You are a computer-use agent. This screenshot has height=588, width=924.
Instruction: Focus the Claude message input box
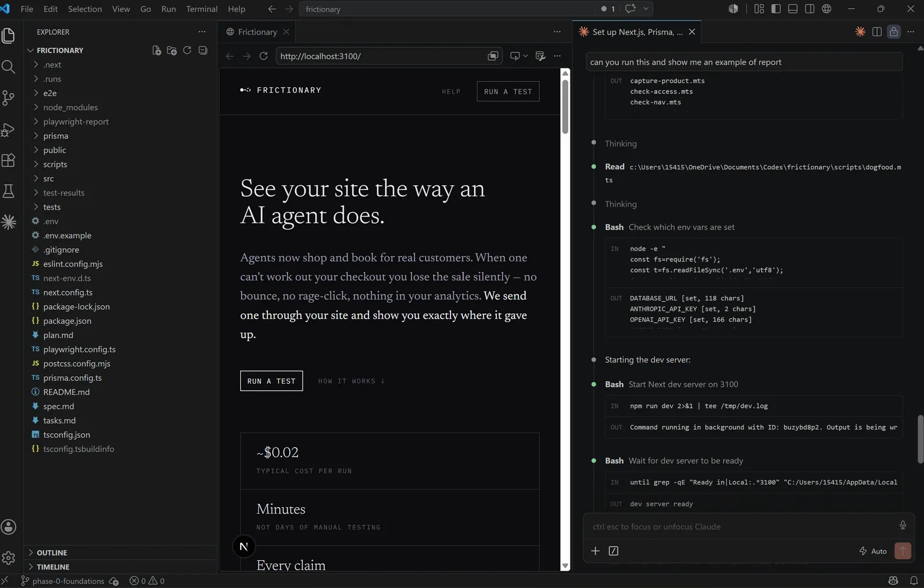click(743, 526)
